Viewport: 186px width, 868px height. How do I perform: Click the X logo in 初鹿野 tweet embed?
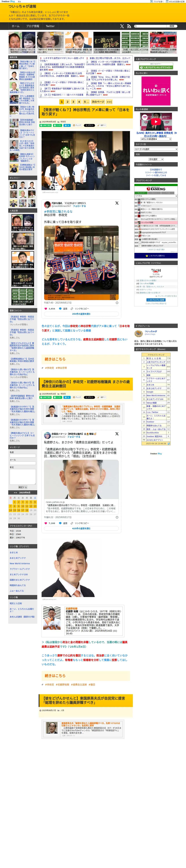pos(117,434)
